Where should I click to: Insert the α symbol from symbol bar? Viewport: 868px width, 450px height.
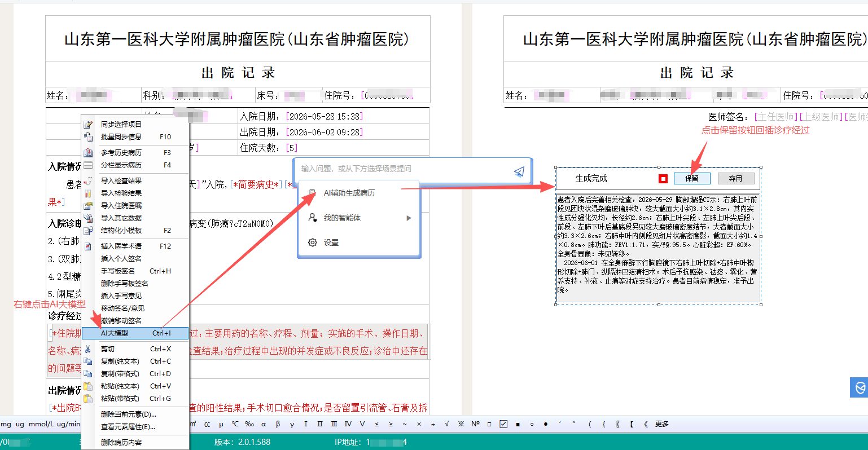coord(264,424)
